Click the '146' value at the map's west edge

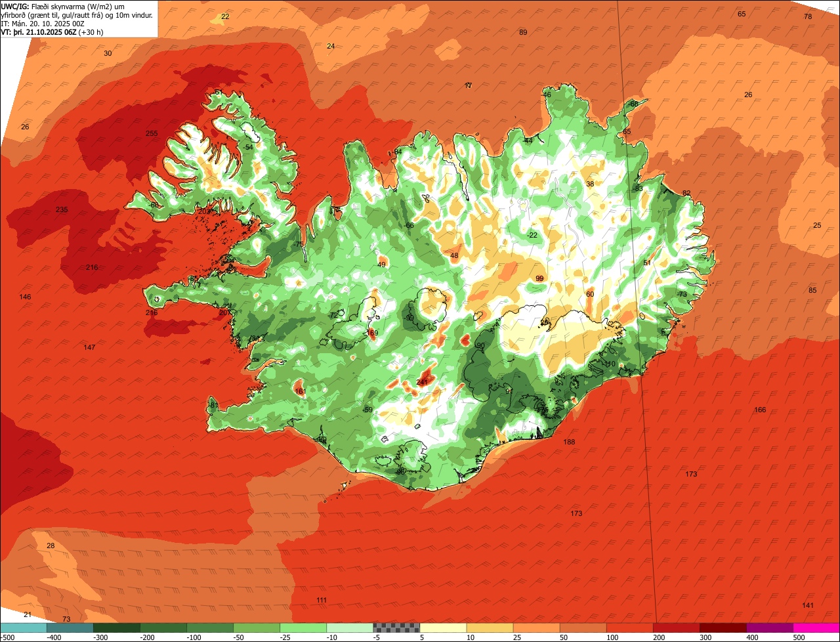[x=25, y=297]
